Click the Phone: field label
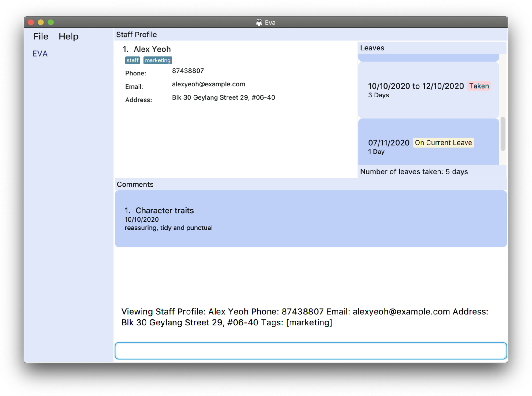 (135, 73)
